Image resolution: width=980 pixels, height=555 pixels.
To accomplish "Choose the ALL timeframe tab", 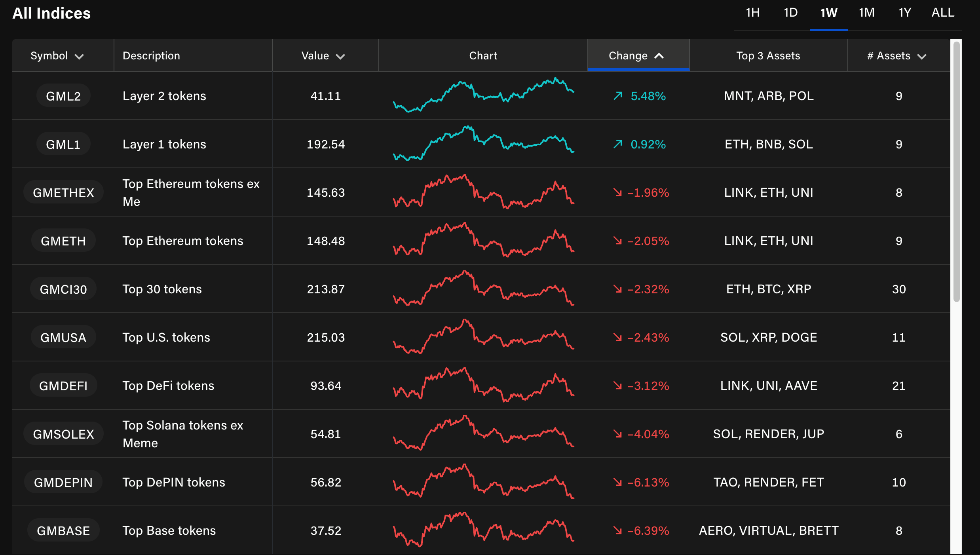I will (943, 13).
